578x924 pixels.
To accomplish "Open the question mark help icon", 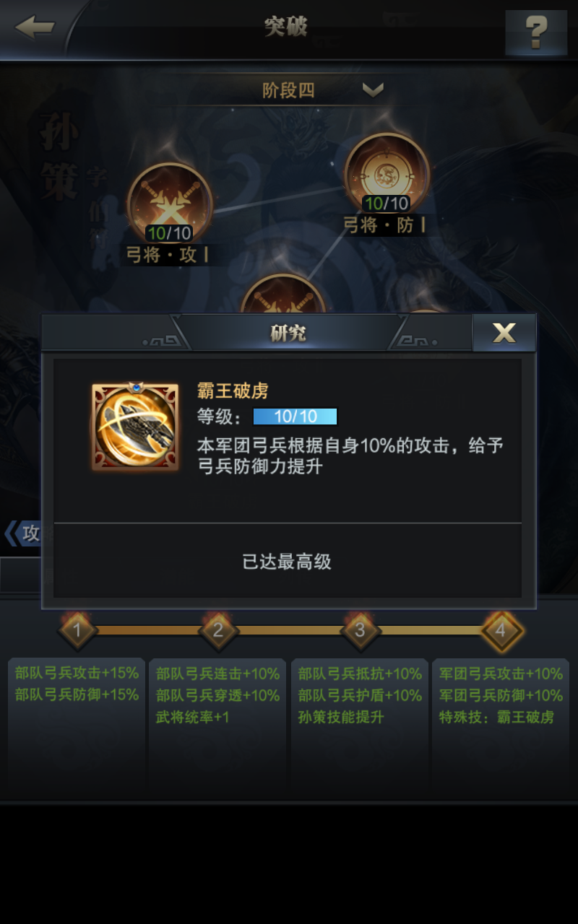I will point(536,32).
